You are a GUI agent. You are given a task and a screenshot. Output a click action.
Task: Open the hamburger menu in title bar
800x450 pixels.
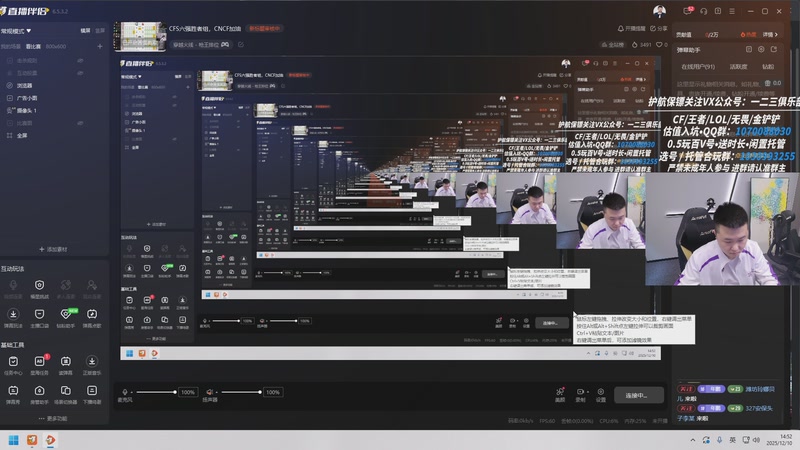[732, 11]
